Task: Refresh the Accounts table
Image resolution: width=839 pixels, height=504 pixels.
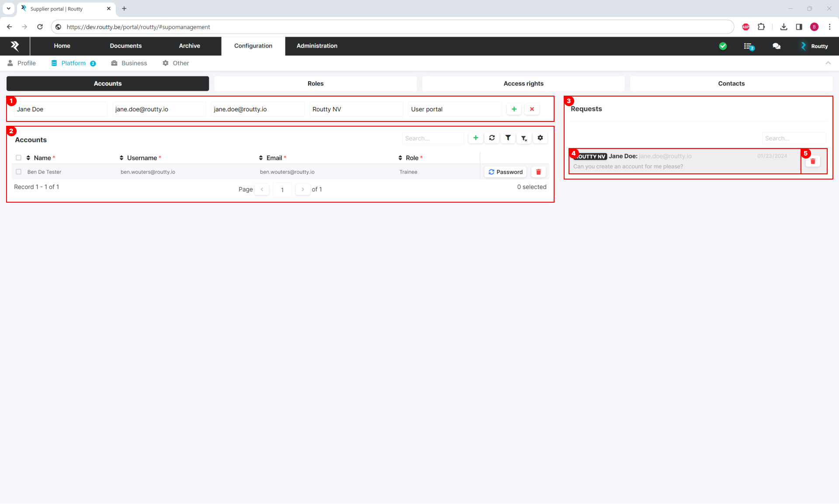Action: 492,138
